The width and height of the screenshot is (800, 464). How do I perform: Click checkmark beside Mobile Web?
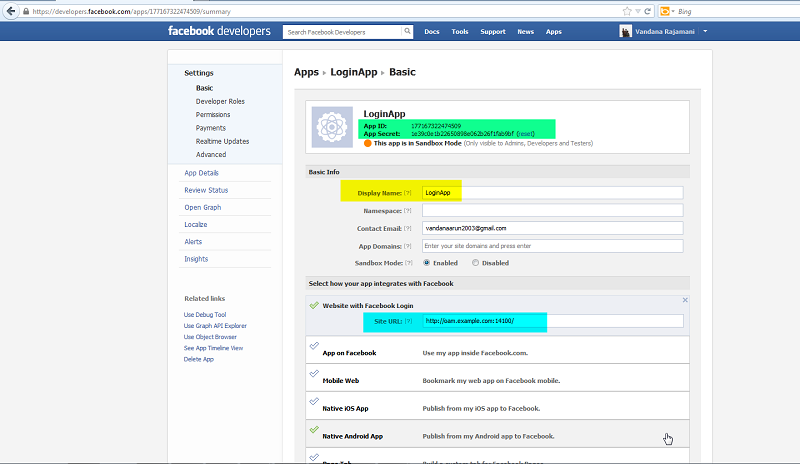314,374
